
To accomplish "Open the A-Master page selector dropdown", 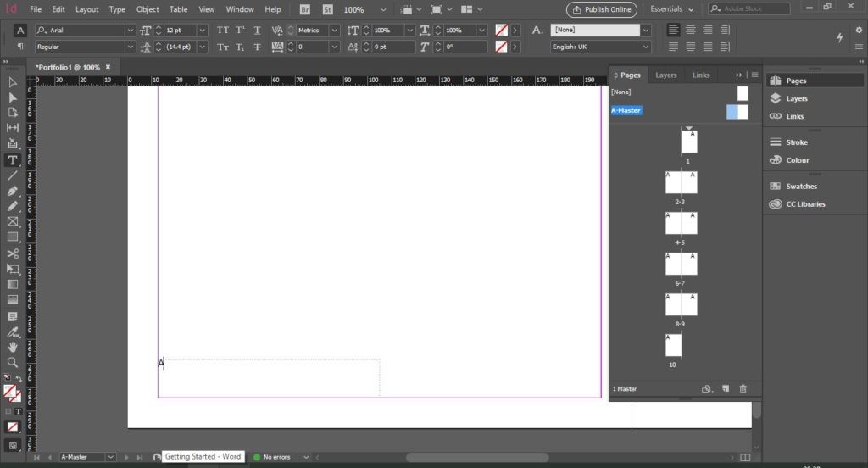I will 111,457.
